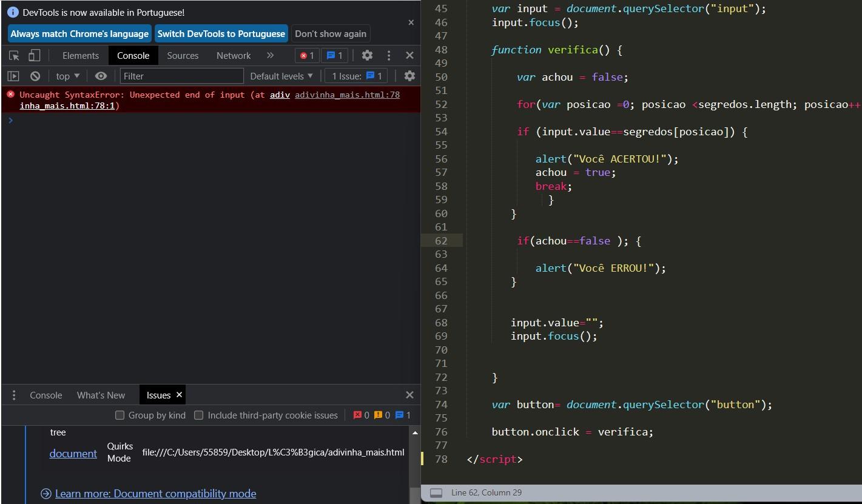Create live expression with eye icon

pyautogui.click(x=101, y=76)
